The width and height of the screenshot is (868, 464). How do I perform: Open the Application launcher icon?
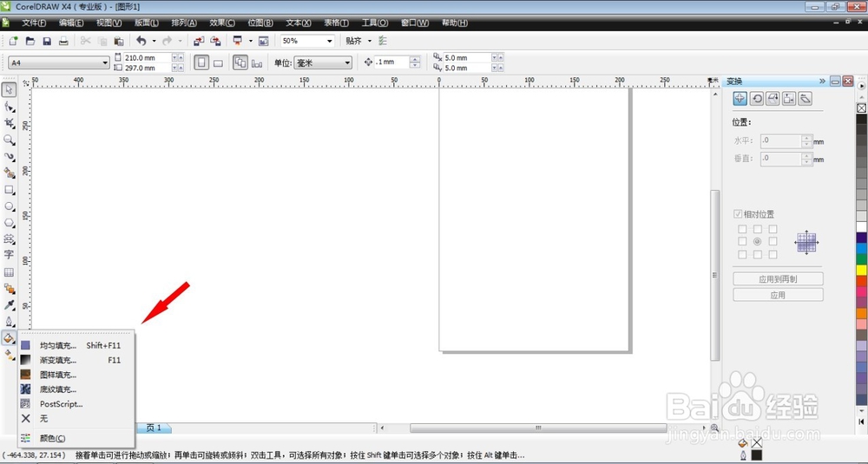pos(238,41)
